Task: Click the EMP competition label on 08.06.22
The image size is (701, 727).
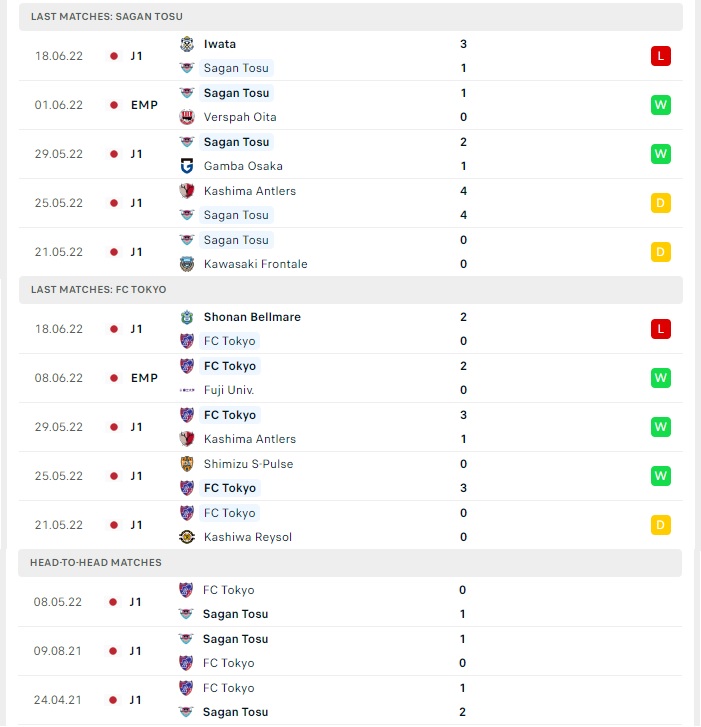Action: (x=144, y=378)
